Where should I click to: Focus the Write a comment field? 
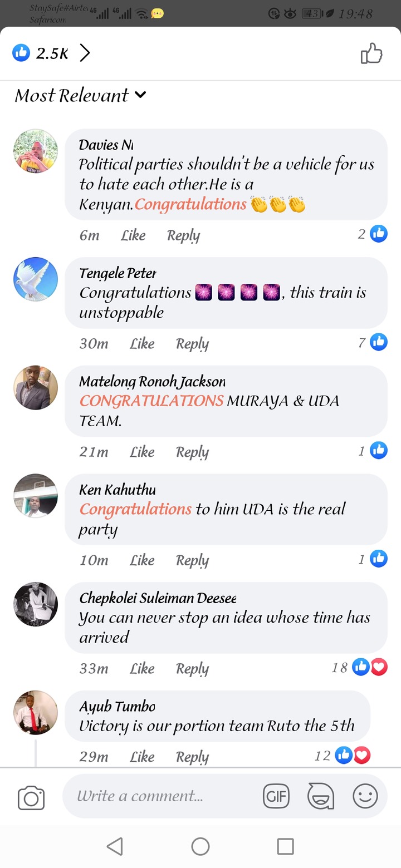(x=163, y=796)
